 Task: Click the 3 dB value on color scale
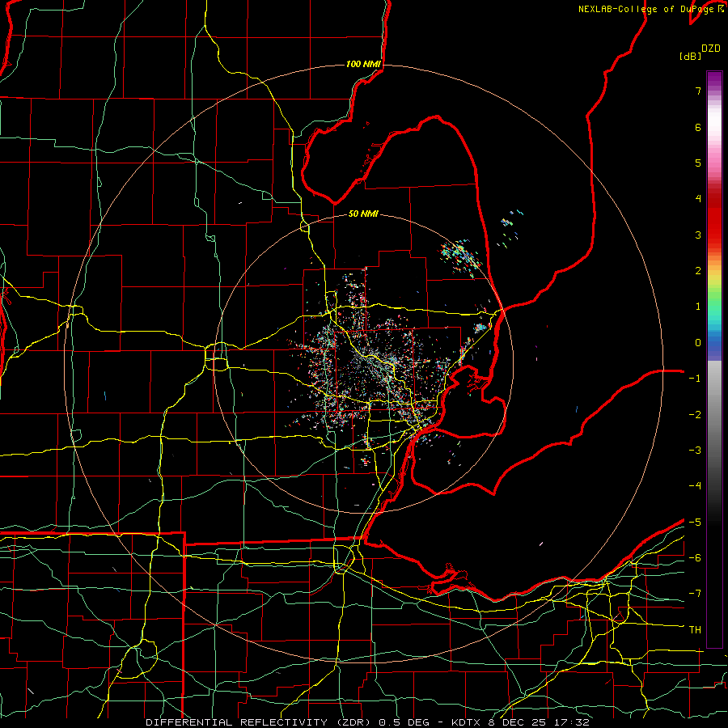point(698,235)
